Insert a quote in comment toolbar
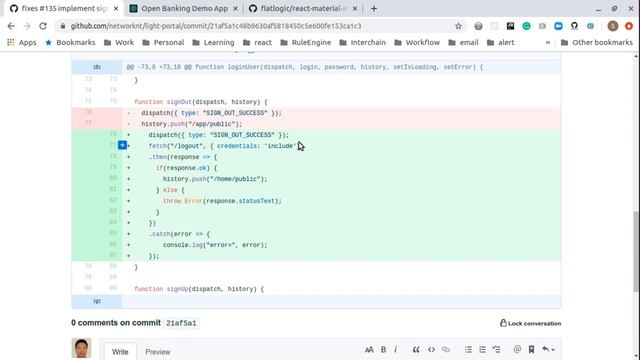The width and height of the screenshot is (640, 360). (x=416, y=349)
